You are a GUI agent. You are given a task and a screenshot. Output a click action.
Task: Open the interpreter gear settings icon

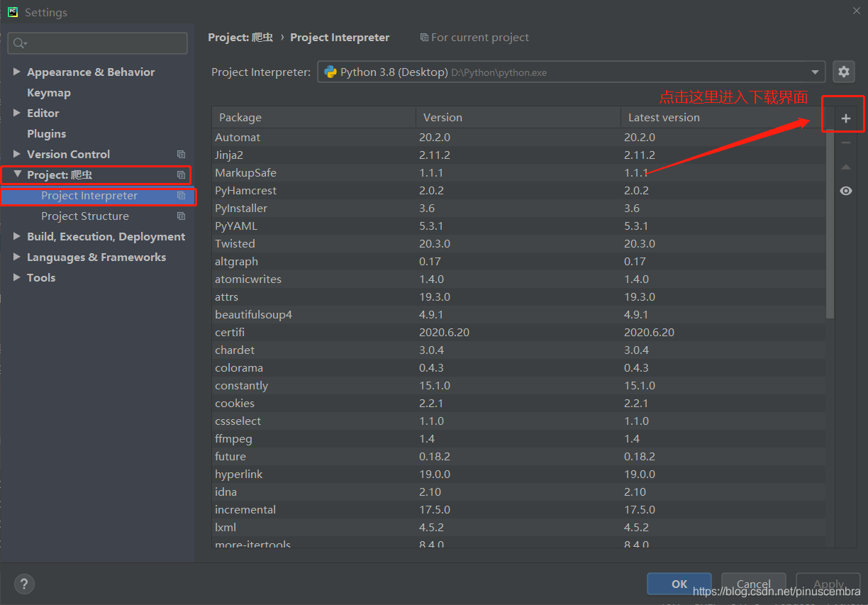click(x=843, y=72)
